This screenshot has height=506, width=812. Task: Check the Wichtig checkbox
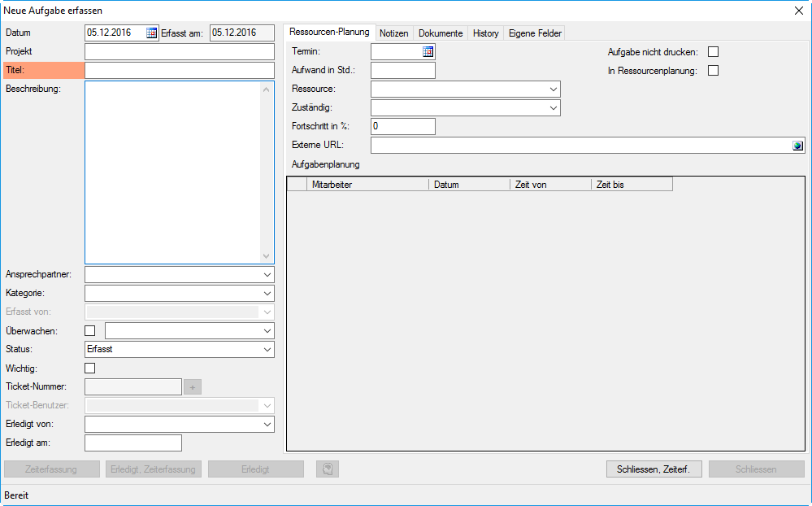pos(90,369)
